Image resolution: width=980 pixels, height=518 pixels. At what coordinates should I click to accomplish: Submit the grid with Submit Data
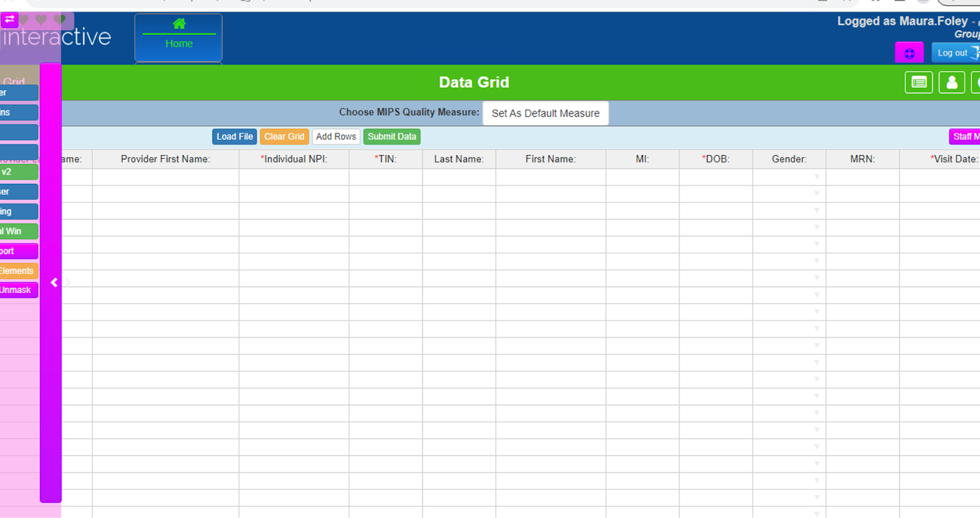coord(391,137)
